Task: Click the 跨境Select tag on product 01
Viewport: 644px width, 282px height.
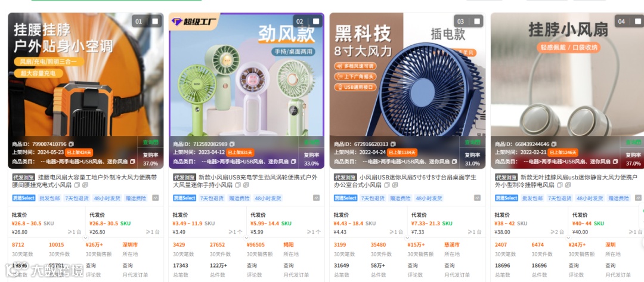Action: (24, 199)
